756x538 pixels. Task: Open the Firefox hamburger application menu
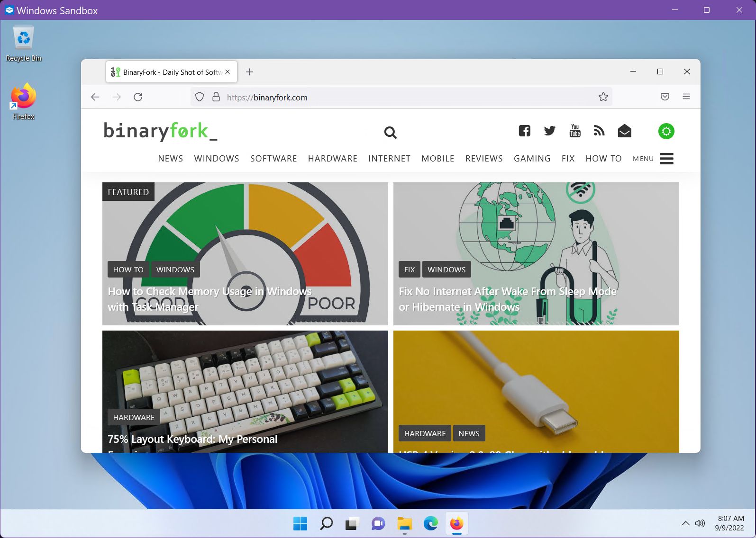coord(686,97)
